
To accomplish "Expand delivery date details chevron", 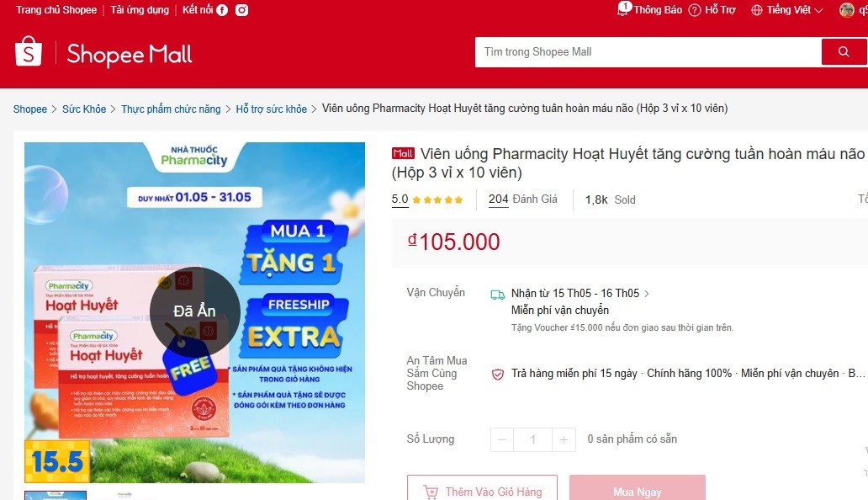I will pos(647,294).
